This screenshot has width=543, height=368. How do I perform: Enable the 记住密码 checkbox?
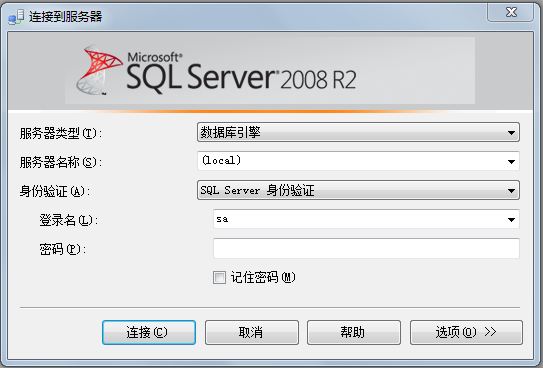219,277
